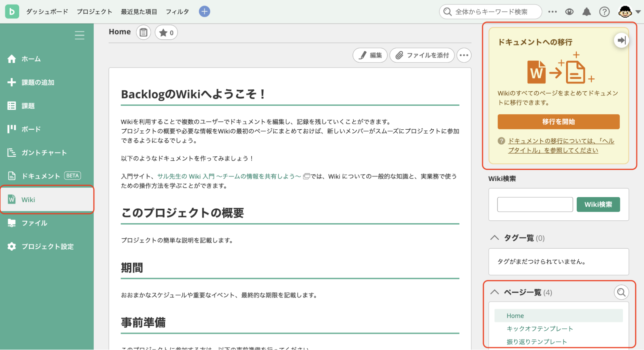Click the ドキュメント BETA sidebar icon
The image size is (644, 350).
click(12, 176)
